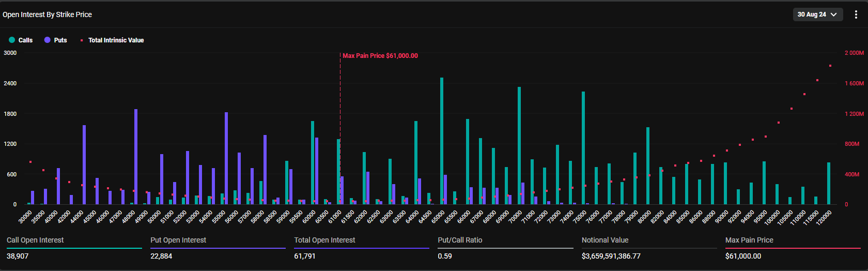The image size is (868, 271).
Task: Click the call bar at 80000 strike
Action: (648, 165)
